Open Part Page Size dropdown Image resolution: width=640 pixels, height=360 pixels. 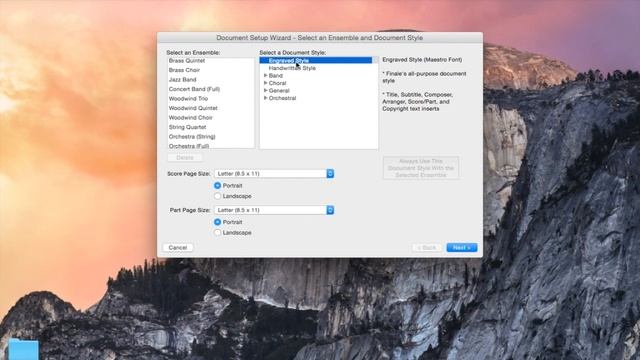click(x=274, y=210)
